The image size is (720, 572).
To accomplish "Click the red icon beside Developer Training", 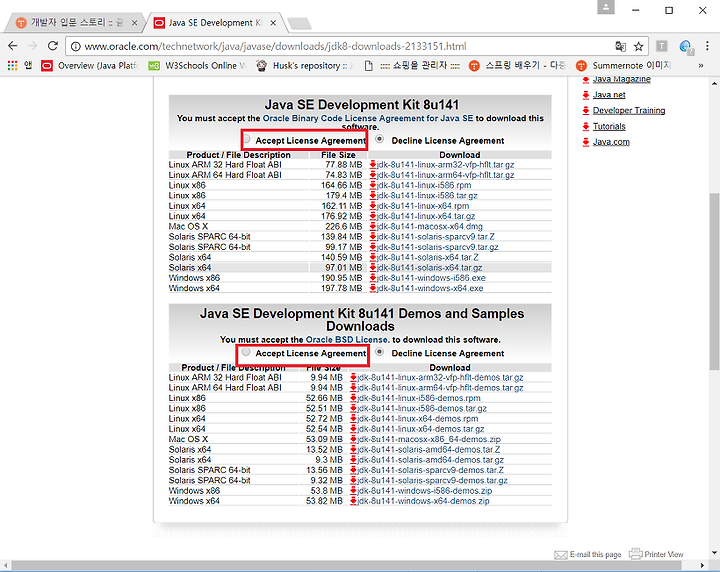I will [x=586, y=111].
